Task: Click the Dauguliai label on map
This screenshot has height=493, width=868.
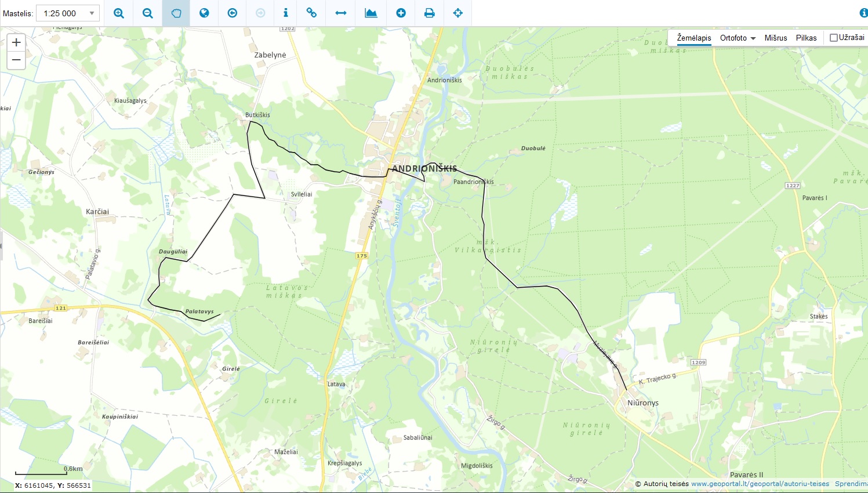Action: click(x=173, y=252)
